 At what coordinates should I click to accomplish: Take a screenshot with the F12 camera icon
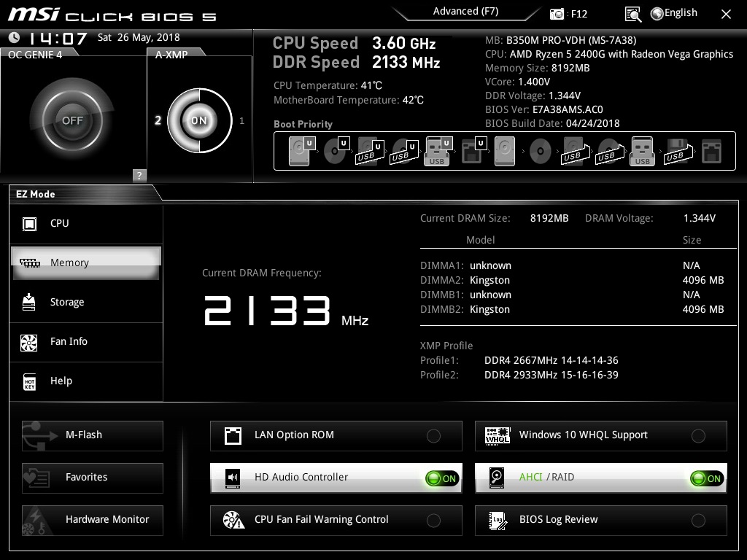[x=557, y=15]
